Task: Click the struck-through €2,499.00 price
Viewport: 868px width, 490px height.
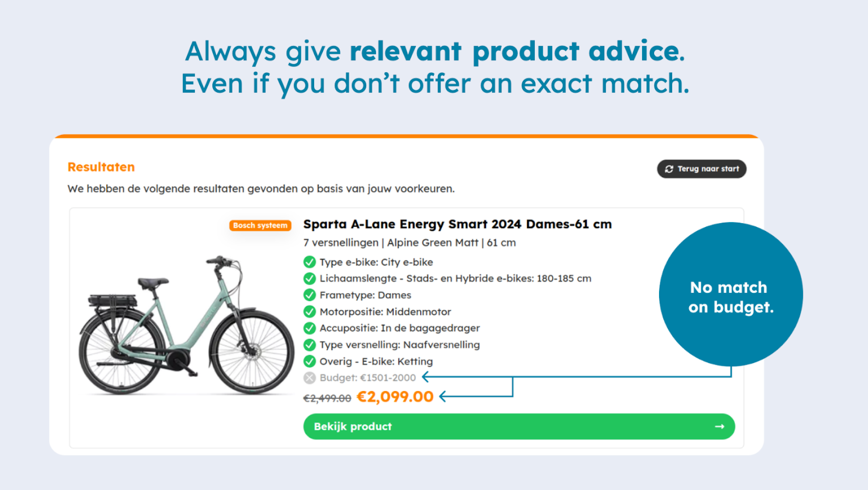Action: [327, 398]
